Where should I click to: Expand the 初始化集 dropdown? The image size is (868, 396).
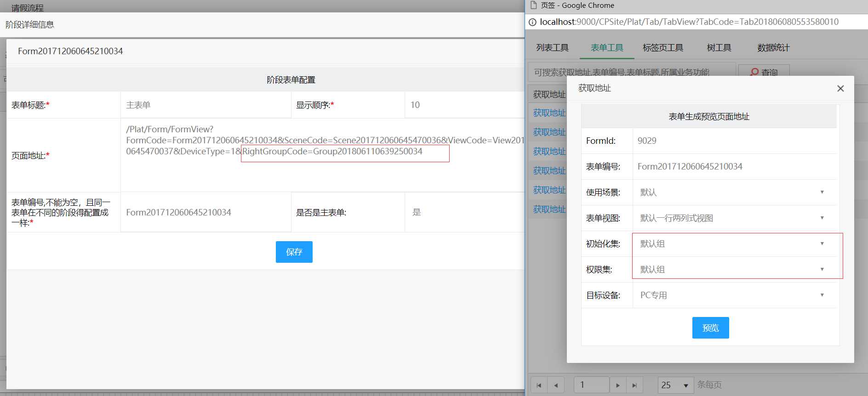pyautogui.click(x=734, y=243)
